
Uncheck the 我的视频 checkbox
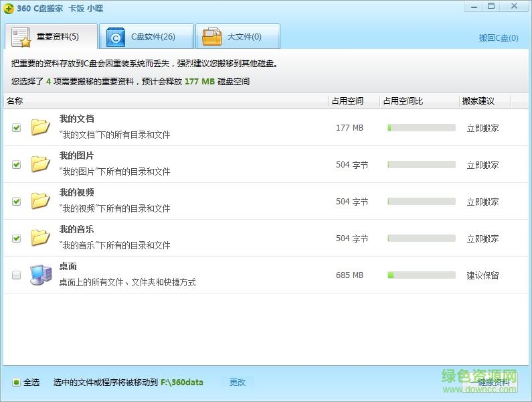[x=17, y=202]
